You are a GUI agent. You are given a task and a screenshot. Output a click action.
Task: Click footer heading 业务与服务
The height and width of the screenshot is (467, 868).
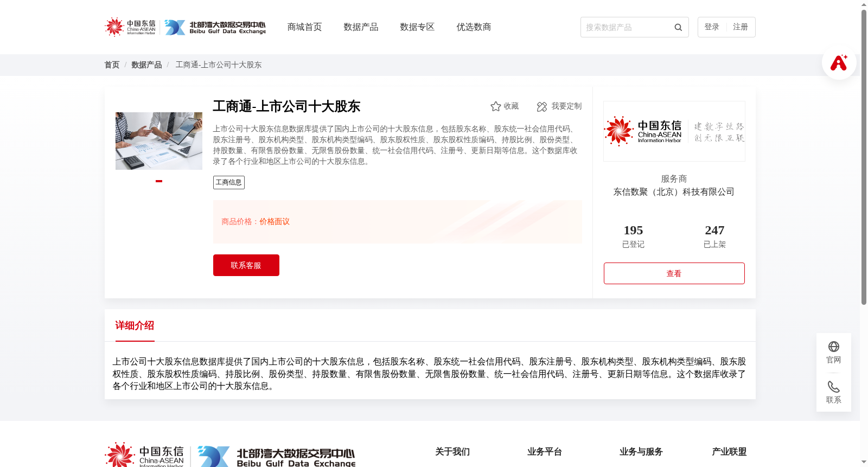tap(641, 452)
